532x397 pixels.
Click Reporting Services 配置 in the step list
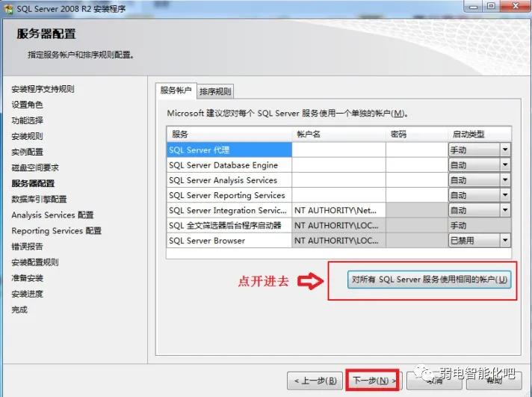56,230
